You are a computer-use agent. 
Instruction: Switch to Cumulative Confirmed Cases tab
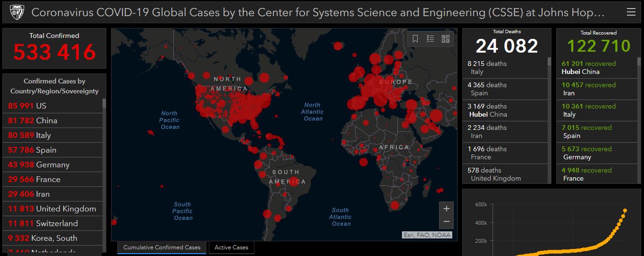pyautogui.click(x=162, y=247)
